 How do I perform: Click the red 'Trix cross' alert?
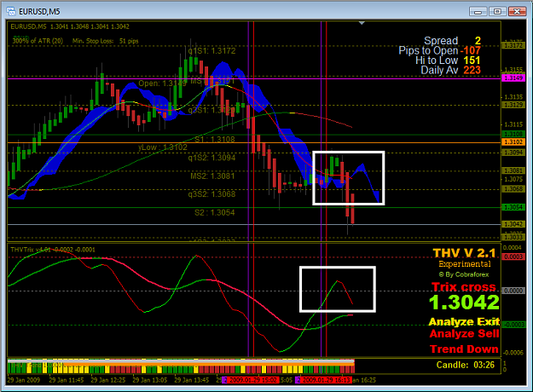click(464, 287)
